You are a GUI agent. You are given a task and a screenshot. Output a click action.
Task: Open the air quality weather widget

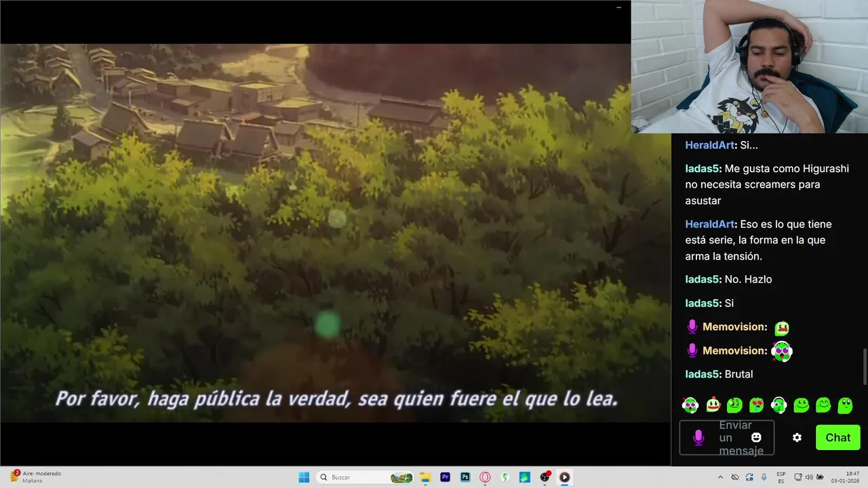35,477
